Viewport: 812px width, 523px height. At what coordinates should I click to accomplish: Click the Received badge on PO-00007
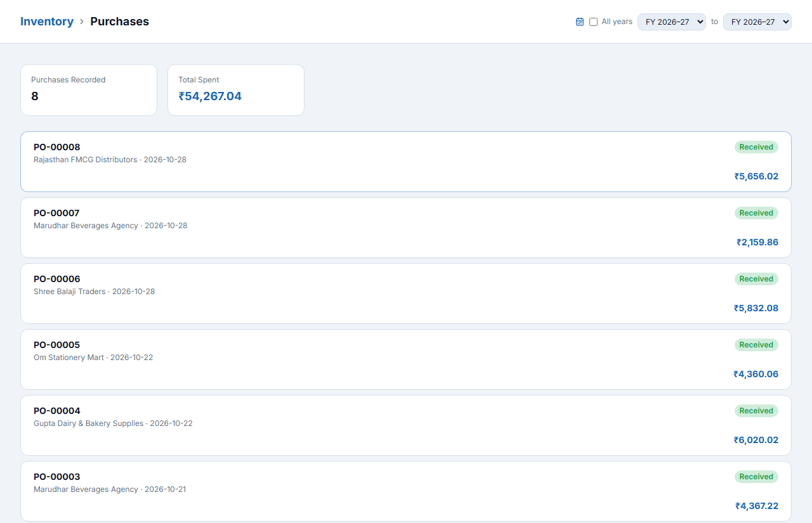pos(756,213)
